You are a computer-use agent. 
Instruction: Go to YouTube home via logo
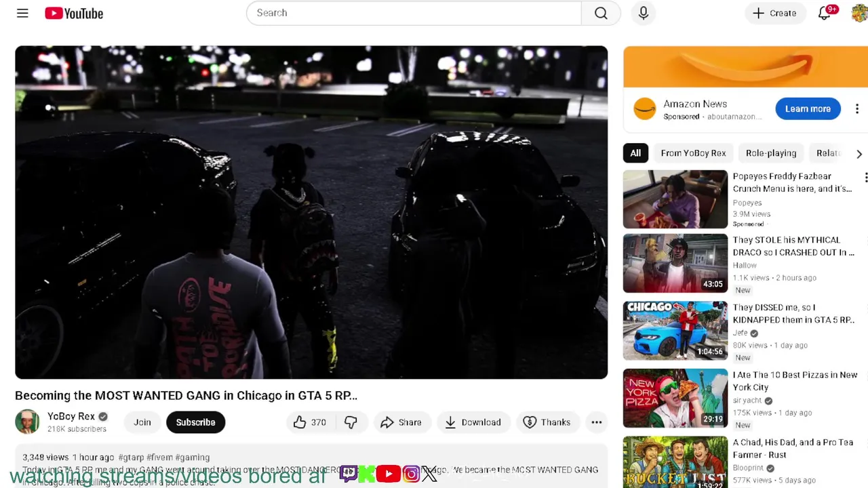(x=74, y=13)
